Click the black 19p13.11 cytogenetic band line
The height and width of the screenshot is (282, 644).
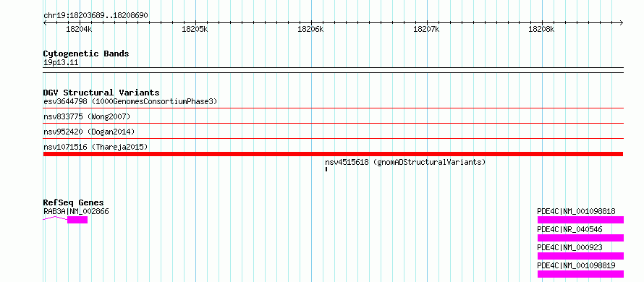(x=333, y=70)
